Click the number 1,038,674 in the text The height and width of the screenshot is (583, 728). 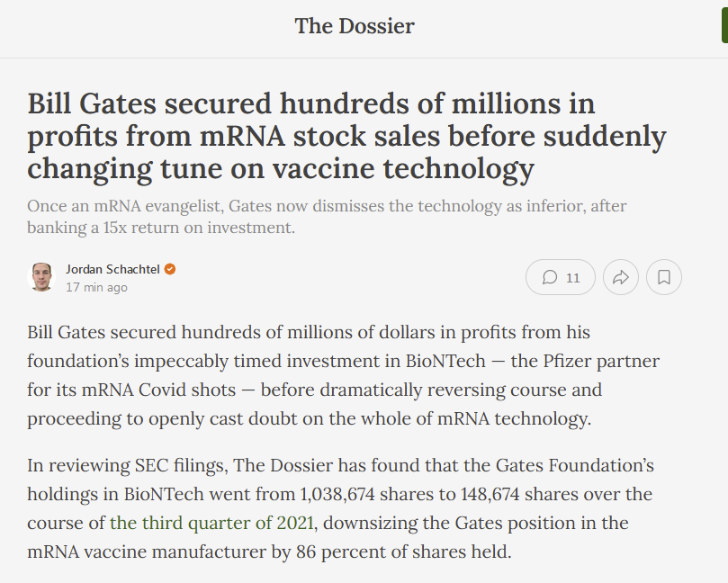(337, 494)
